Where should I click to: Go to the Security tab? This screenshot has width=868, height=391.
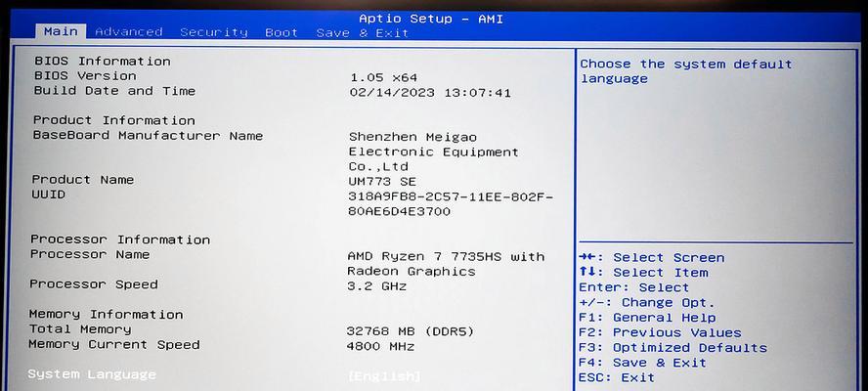pyautogui.click(x=214, y=32)
